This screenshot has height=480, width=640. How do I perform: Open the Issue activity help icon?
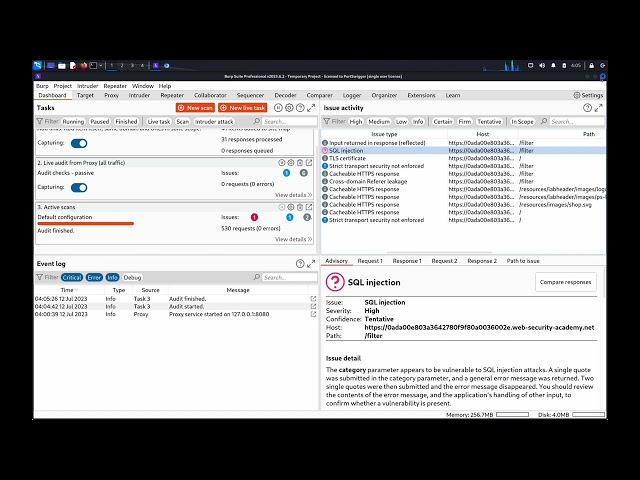coord(587,108)
